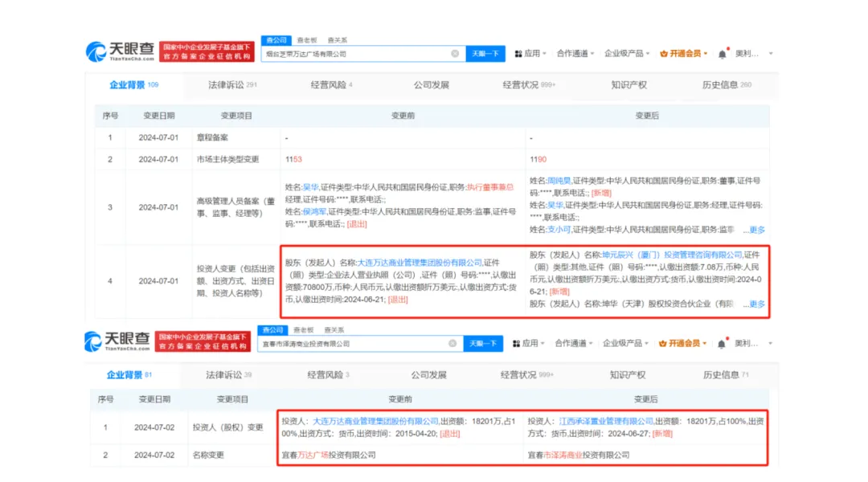This screenshot has height=482, width=868.
Task: Open the 法律诉讼 291 tab
Action: (x=232, y=84)
